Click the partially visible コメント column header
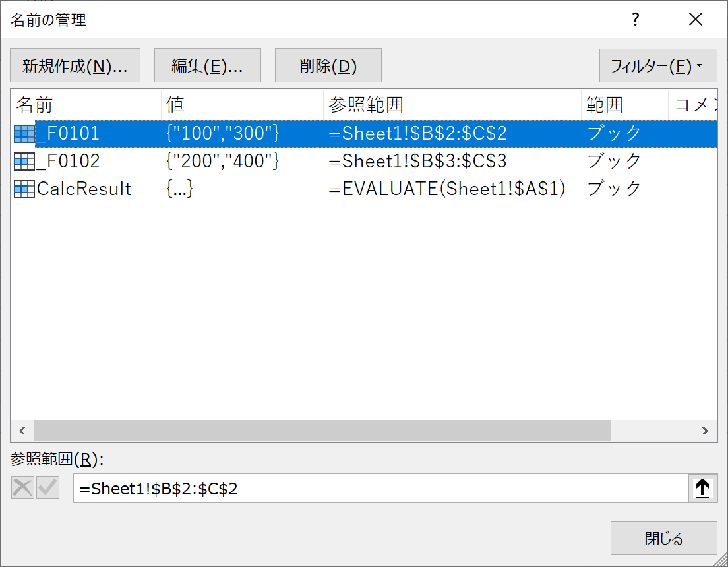The width and height of the screenshot is (728, 567). coord(692,104)
